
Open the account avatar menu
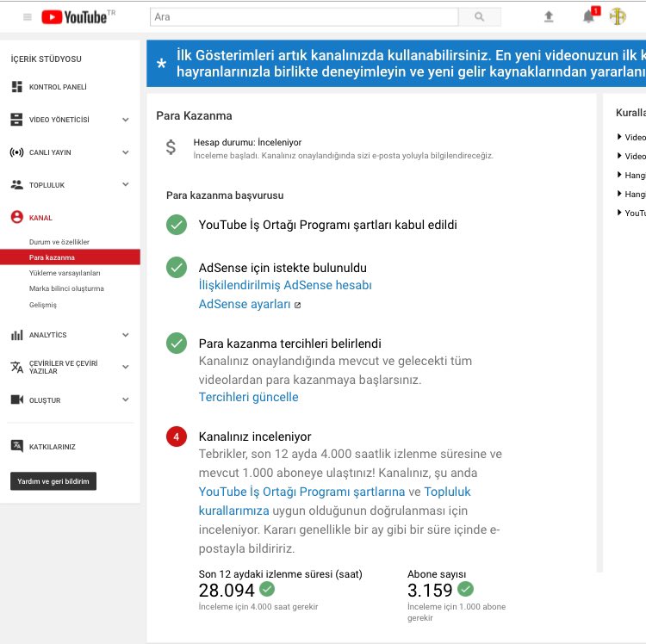click(618, 17)
